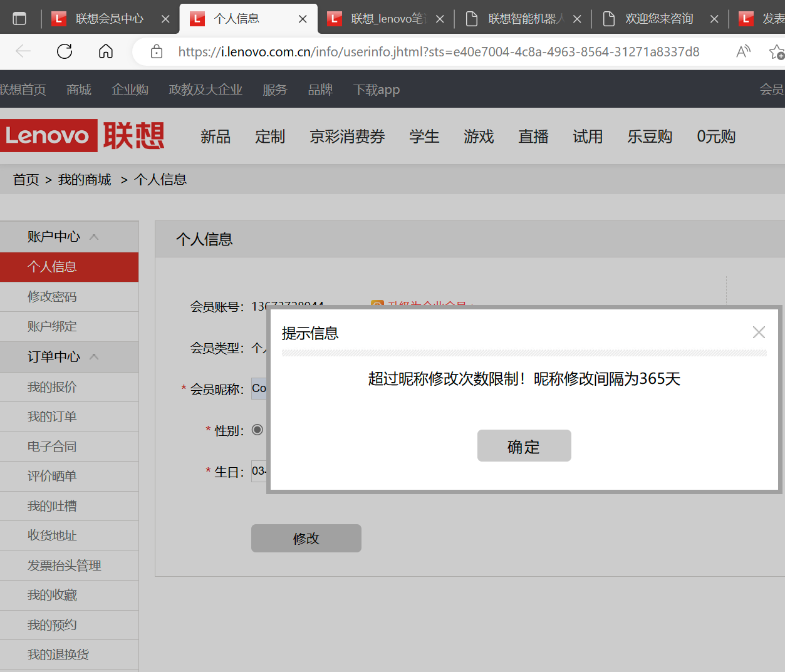Screen dimensions: 785x672
Task: Click 确定 in the 提示信息 dialog
Action: point(524,446)
